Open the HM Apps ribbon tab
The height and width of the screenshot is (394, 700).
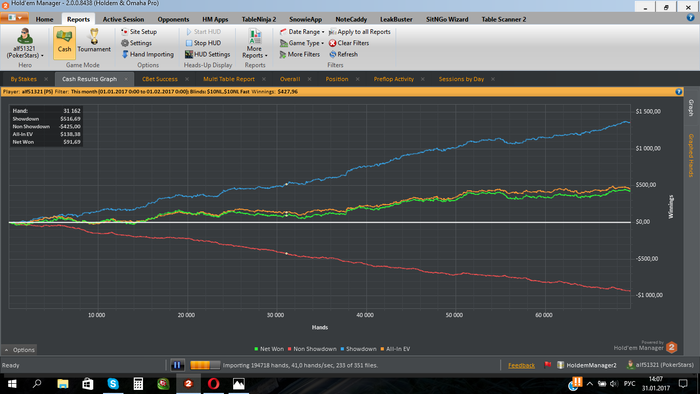215,19
